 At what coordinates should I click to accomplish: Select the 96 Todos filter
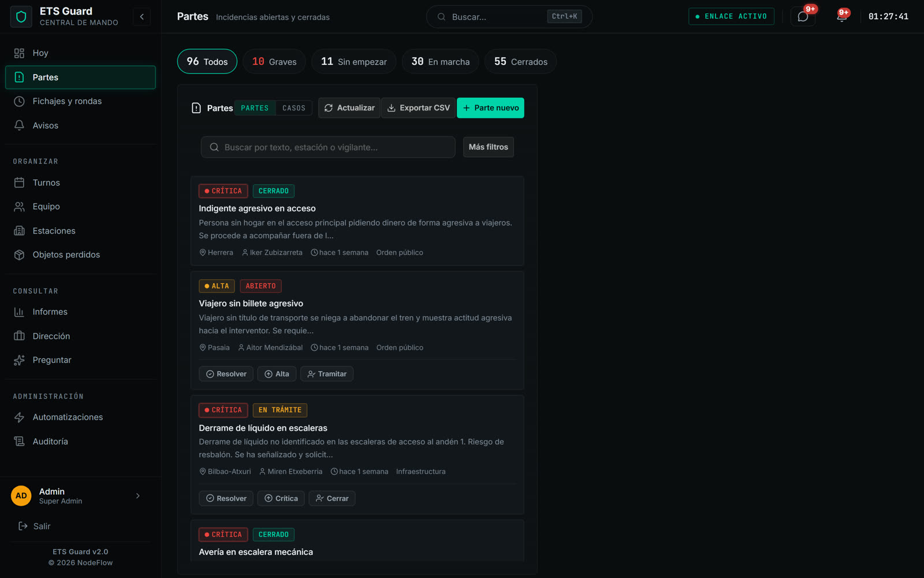(207, 62)
